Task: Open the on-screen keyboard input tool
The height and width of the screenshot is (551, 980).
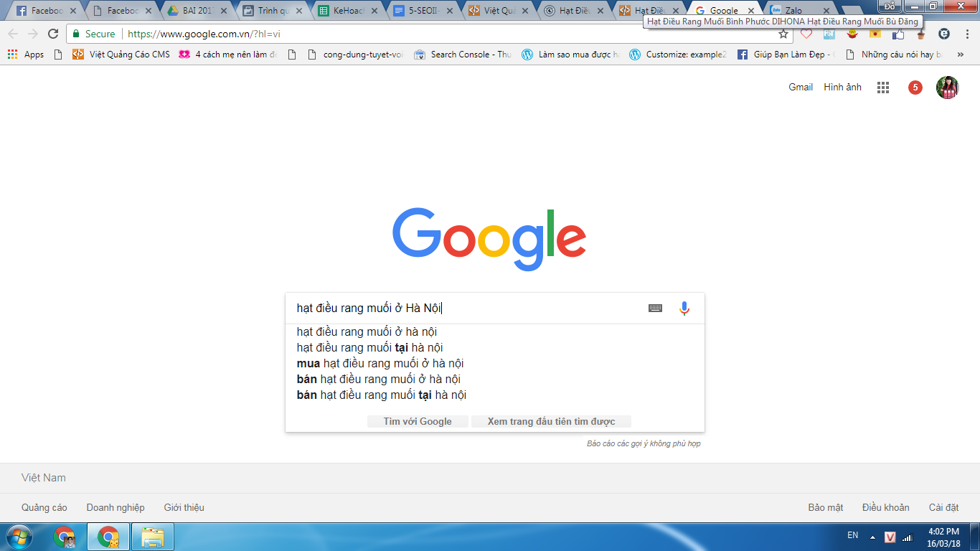Action: pyautogui.click(x=655, y=309)
